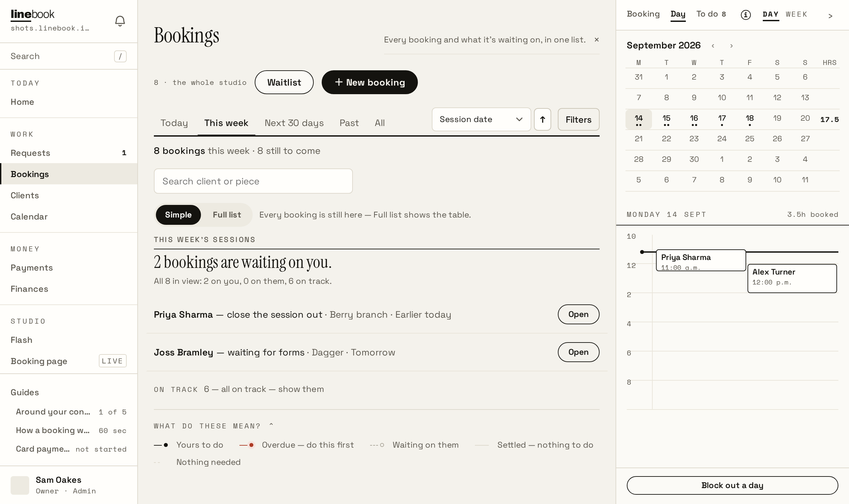
Task: Open Priya Sharma's booking row
Action: click(578, 314)
